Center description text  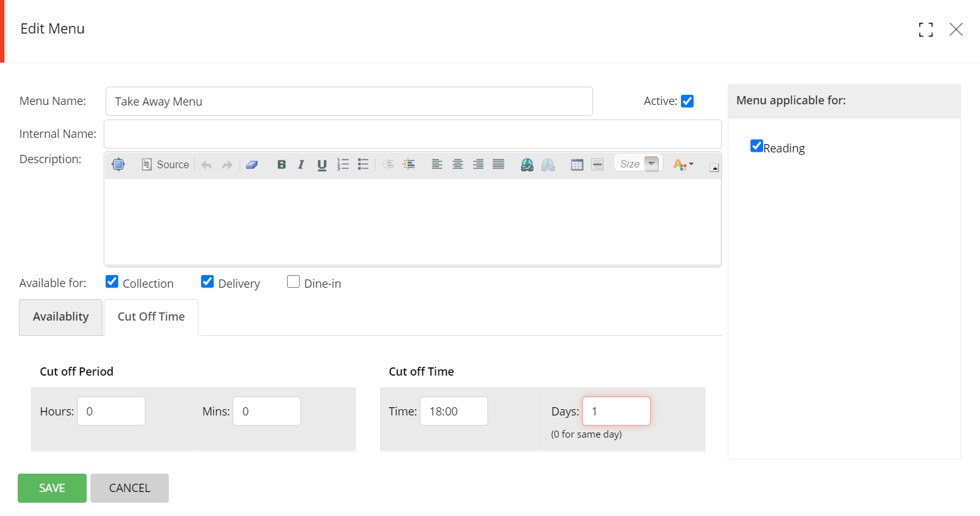458,164
